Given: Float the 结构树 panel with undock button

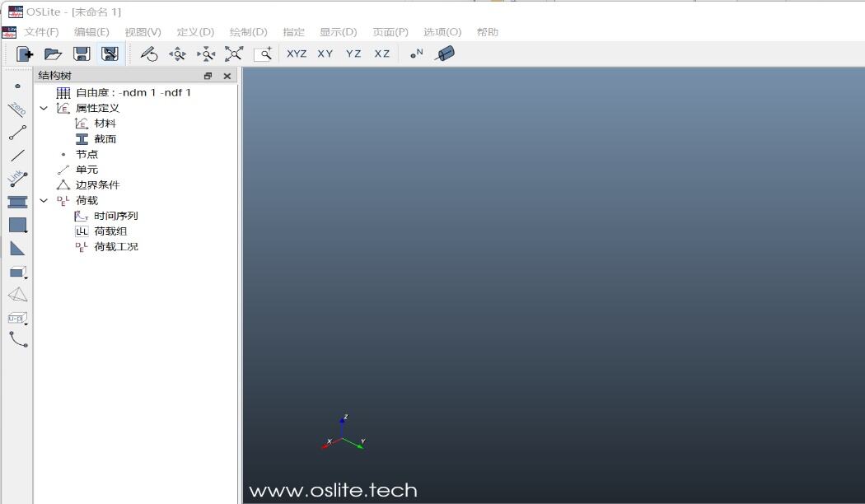Looking at the screenshot, I should 208,76.
